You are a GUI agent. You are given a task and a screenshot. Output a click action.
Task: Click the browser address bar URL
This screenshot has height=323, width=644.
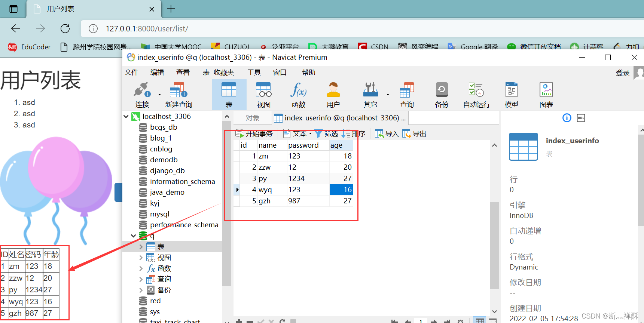pyautogui.click(x=147, y=29)
